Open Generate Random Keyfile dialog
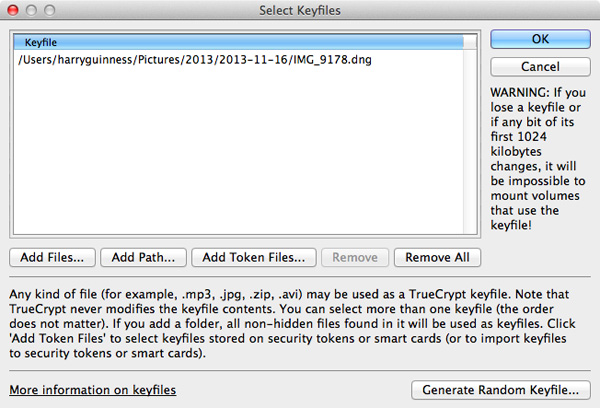Image resolution: width=600 pixels, height=408 pixels. (501, 390)
